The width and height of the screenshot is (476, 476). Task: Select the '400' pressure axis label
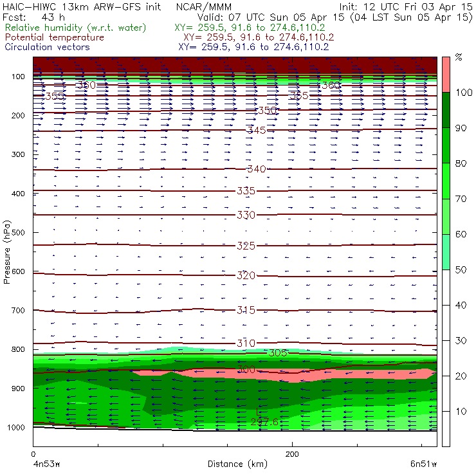pos(18,194)
